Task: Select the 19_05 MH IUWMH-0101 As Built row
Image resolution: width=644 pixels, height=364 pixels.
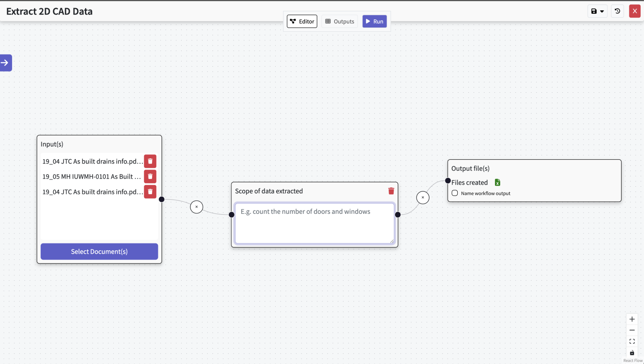Action: (x=92, y=176)
